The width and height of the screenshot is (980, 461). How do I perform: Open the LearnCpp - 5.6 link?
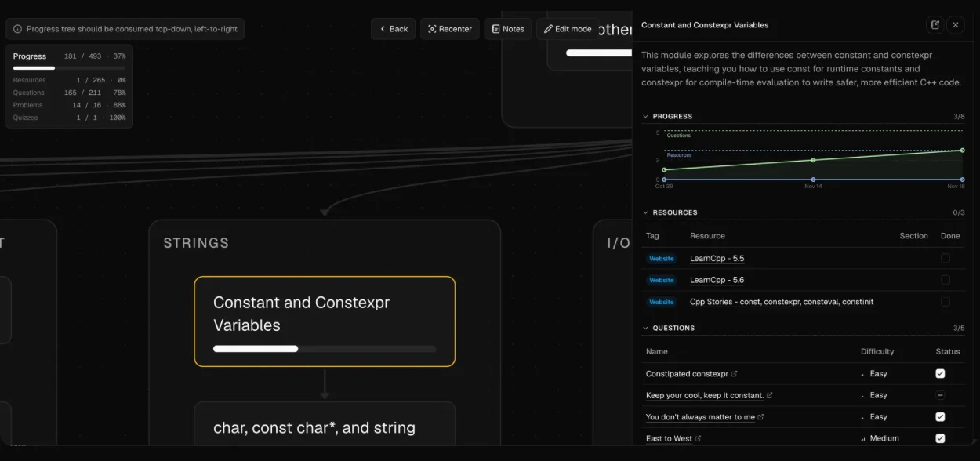pyautogui.click(x=717, y=280)
